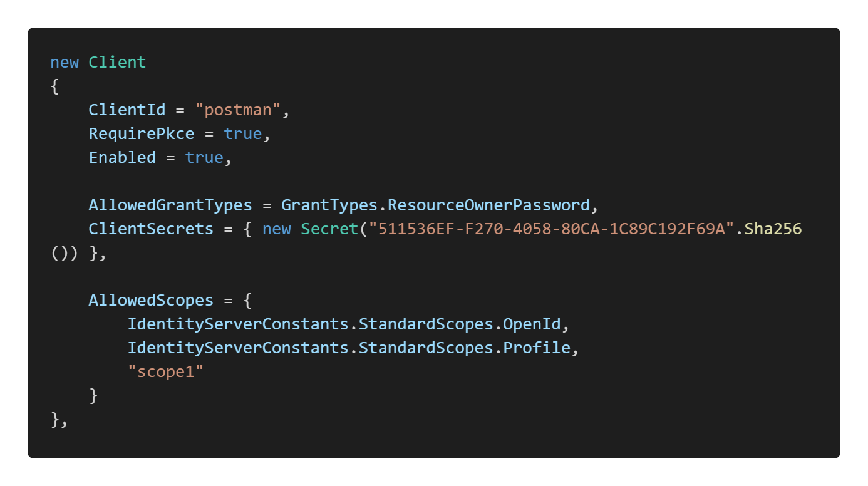Select the "scope1" string literal
This screenshot has height=486, width=868.
tap(166, 371)
